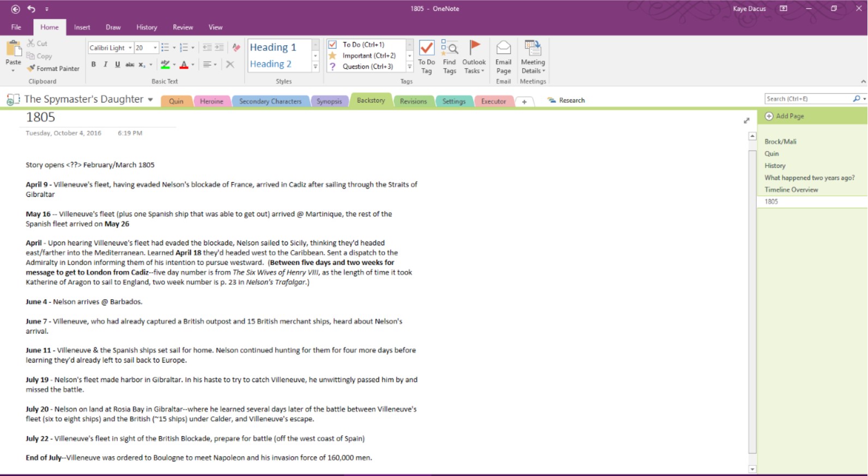Expand the page to full view
Viewport: 868px width, 476px height.
746,120
